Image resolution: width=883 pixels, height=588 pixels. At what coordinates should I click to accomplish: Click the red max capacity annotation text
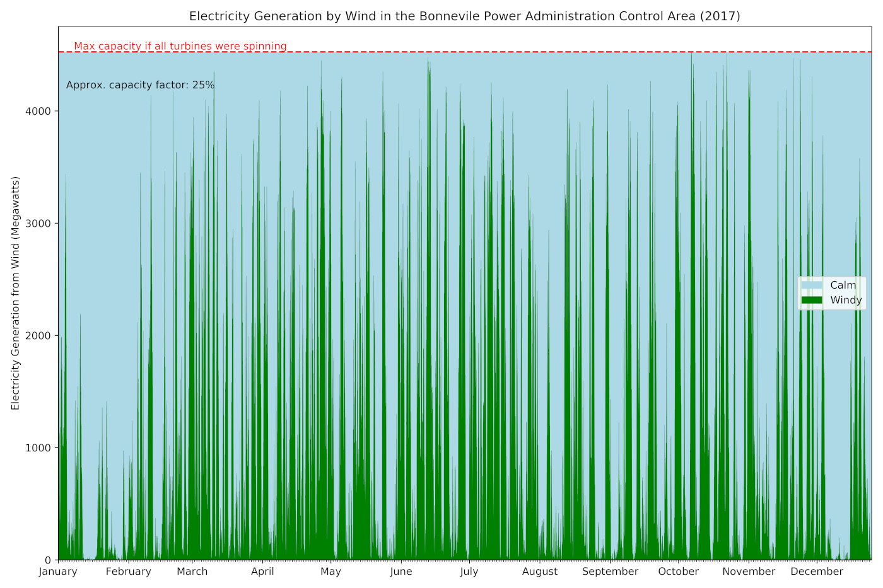(x=180, y=46)
